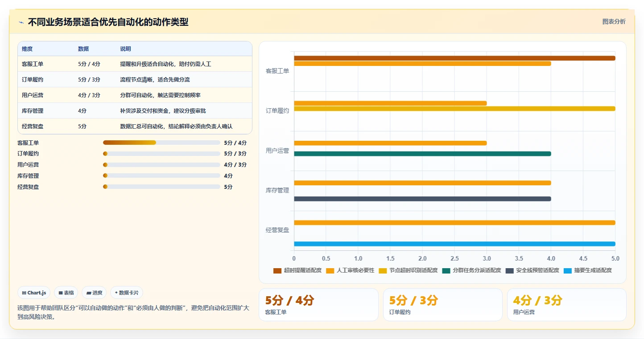Click the 图表分析 label in the header
644x339 pixels.
pyautogui.click(x=614, y=21)
